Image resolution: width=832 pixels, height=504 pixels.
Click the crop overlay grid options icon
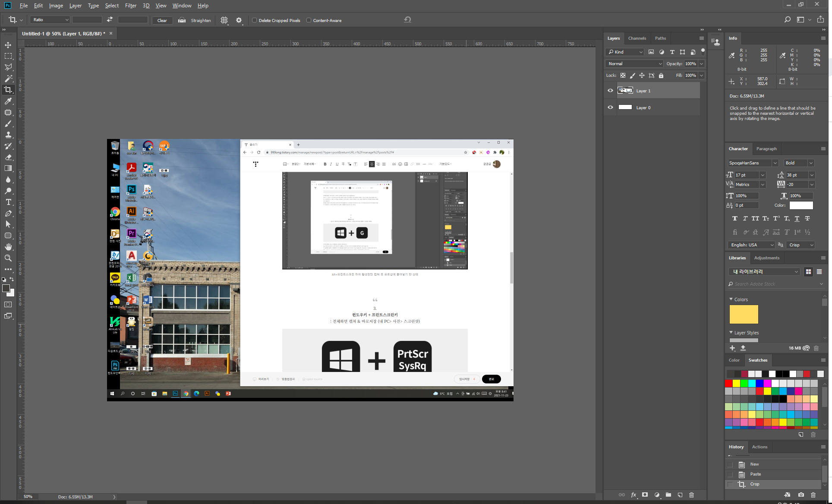[x=224, y=20]
